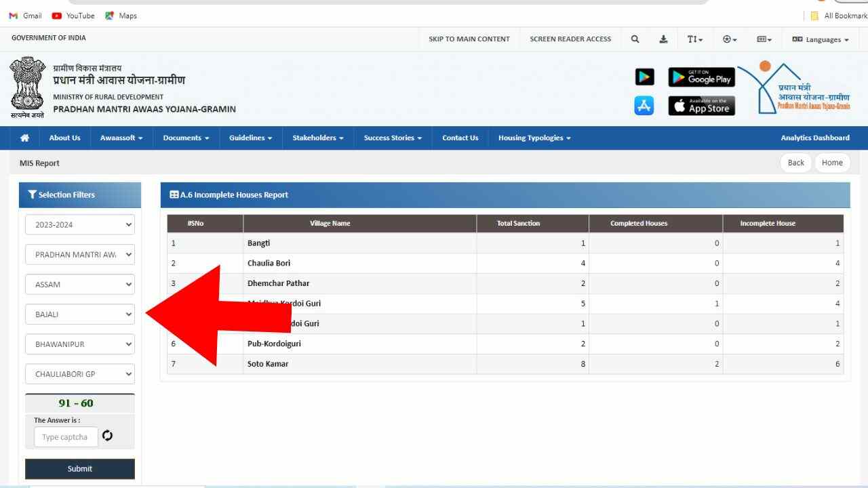Click the table icon beside A.6 report title

click(174, 195)
